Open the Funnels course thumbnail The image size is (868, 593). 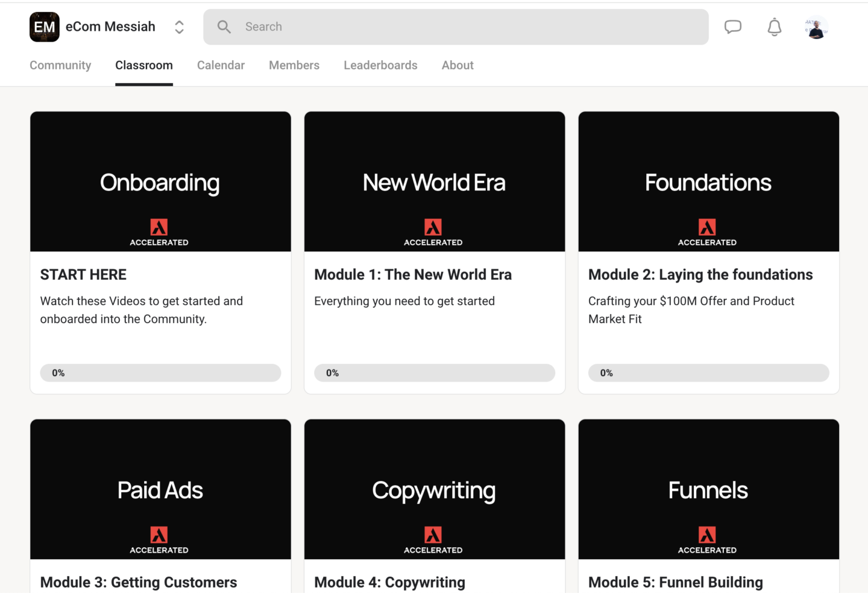pyautogui.click(x=709, y=489)
